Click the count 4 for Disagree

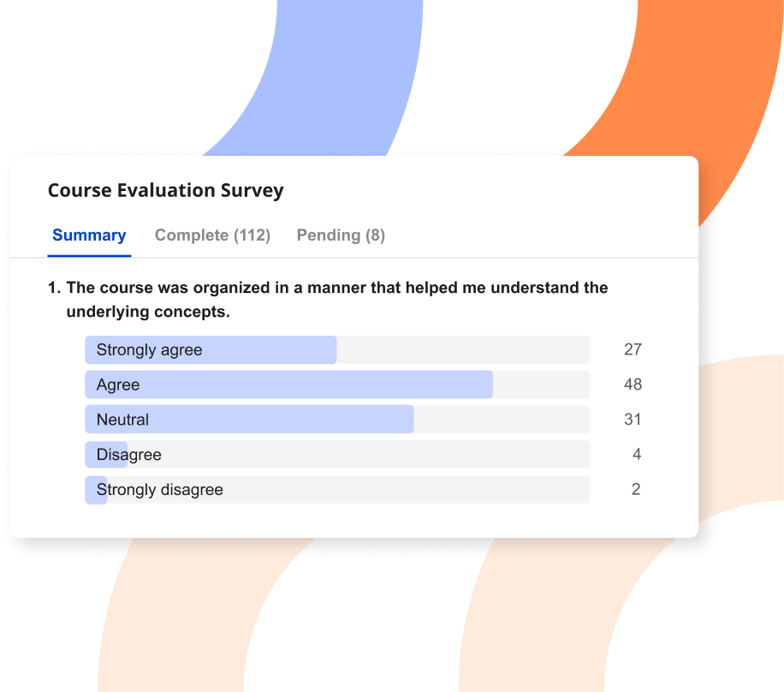(x=637, y=454)
